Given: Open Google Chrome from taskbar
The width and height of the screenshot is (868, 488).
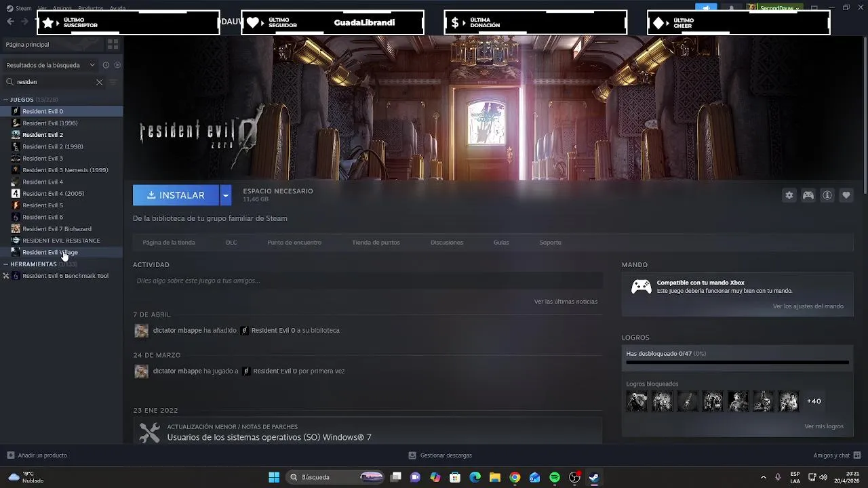Looking at the screenshot, I should tap(515, 477).
